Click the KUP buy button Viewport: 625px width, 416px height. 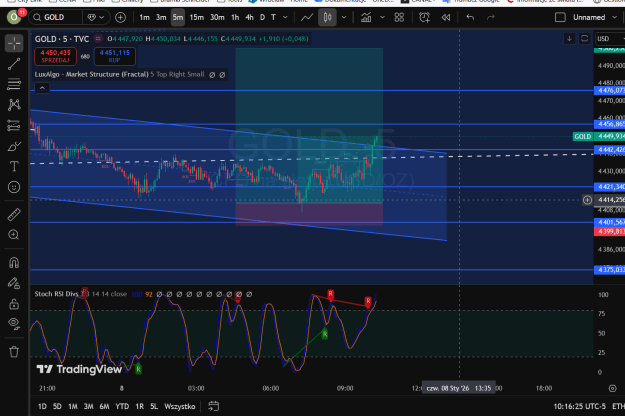[x=114, y=56]
